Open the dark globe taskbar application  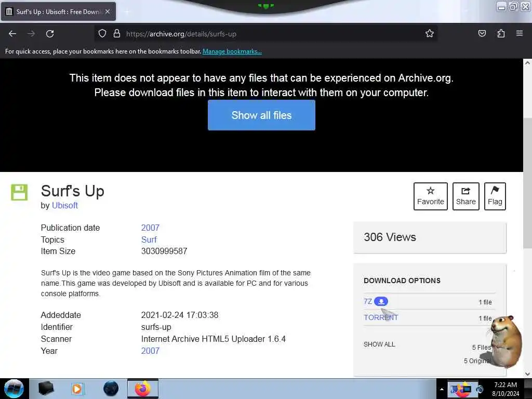(111, 389)
